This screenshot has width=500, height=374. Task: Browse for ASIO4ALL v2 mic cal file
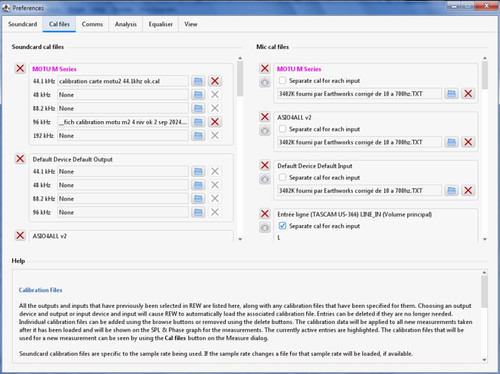point(451,142)
